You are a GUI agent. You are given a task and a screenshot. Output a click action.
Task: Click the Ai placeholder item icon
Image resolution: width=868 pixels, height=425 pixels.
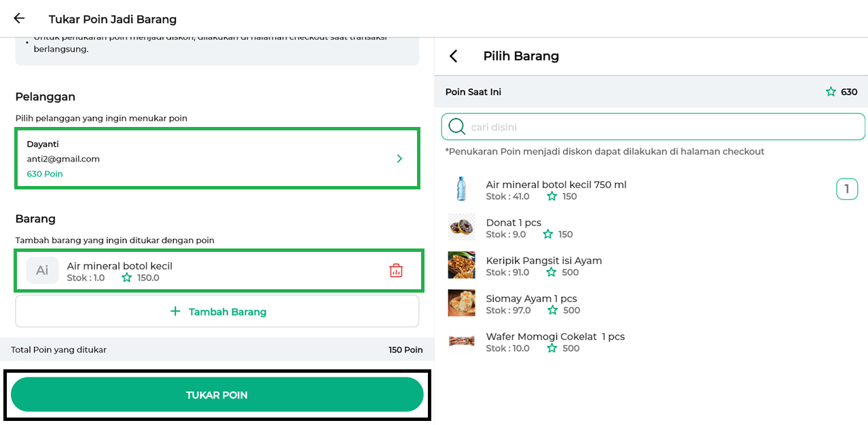[42, 270]
